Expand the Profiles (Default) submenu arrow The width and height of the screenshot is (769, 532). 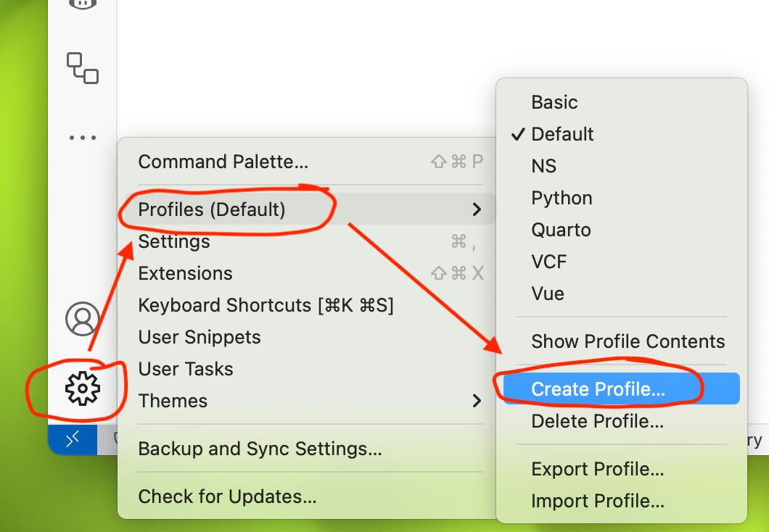tap(477, 209)
